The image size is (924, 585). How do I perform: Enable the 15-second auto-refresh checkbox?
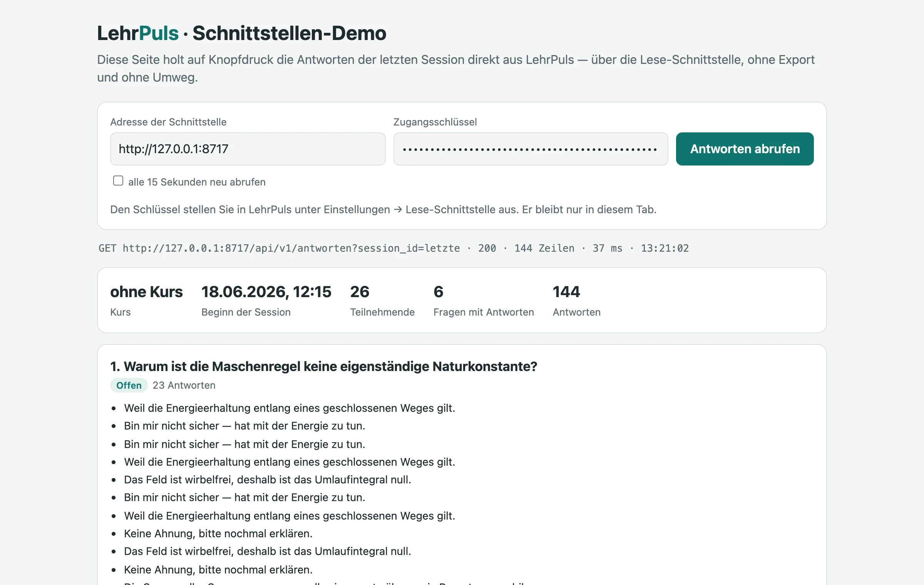[118, 181]
